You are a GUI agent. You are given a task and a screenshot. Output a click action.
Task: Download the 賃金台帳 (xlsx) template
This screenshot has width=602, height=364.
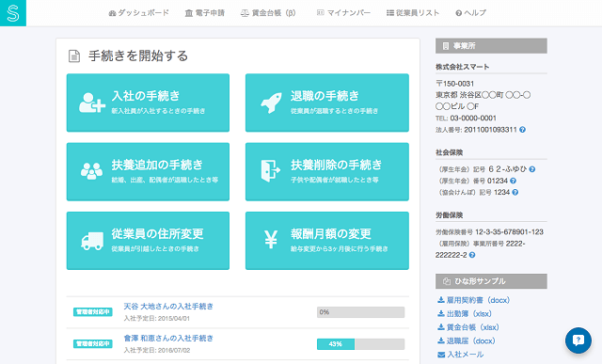point(468,327)
